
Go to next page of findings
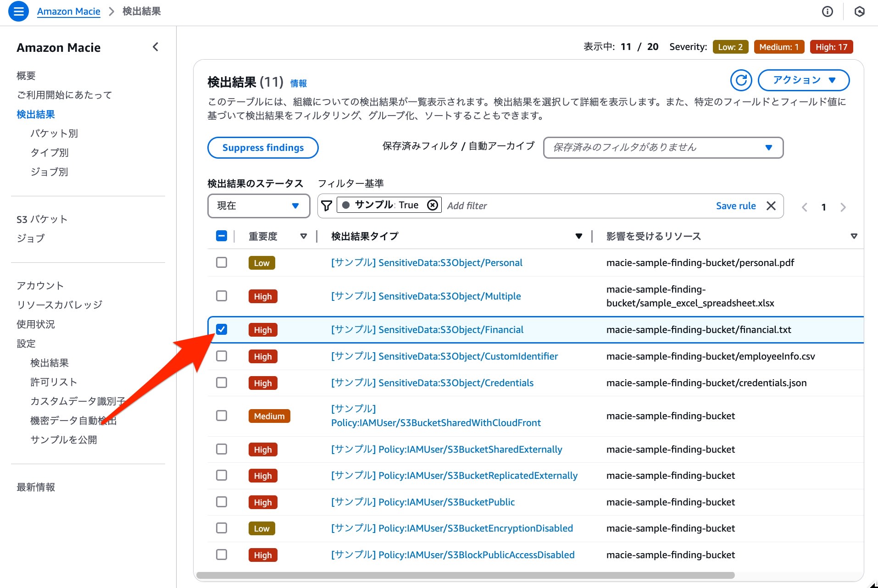point(843,207)
